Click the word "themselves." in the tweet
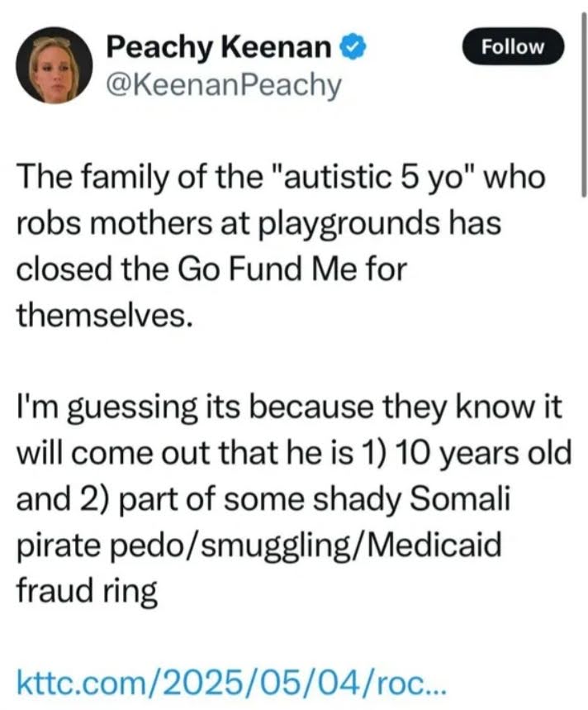 [x=104, y=317]
